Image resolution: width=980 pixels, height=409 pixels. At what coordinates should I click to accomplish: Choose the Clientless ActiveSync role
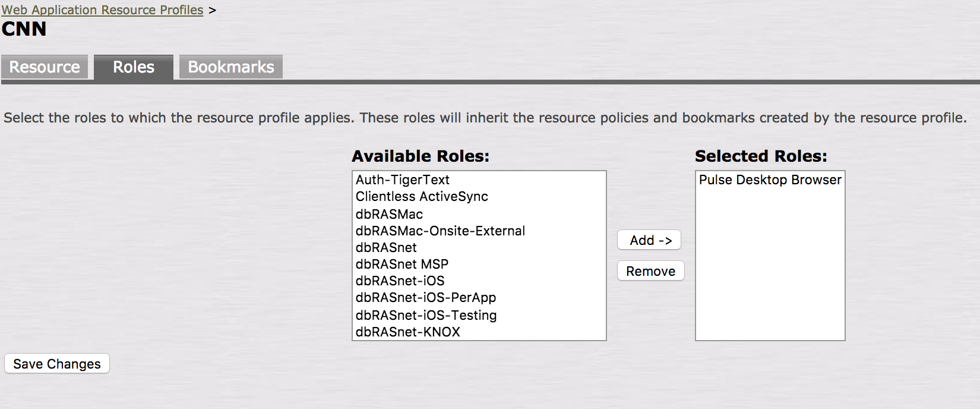tap(422, 197)
